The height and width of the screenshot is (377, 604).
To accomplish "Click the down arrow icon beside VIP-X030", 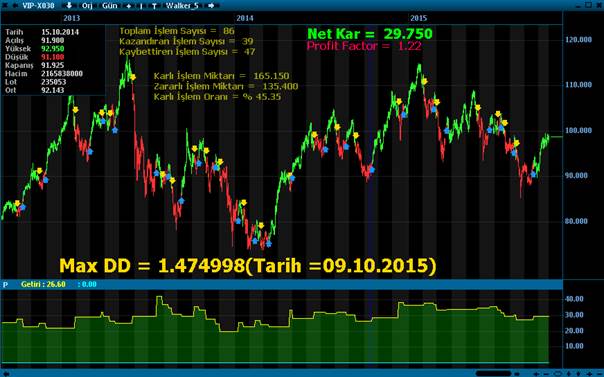I will [x=69, y=5].
